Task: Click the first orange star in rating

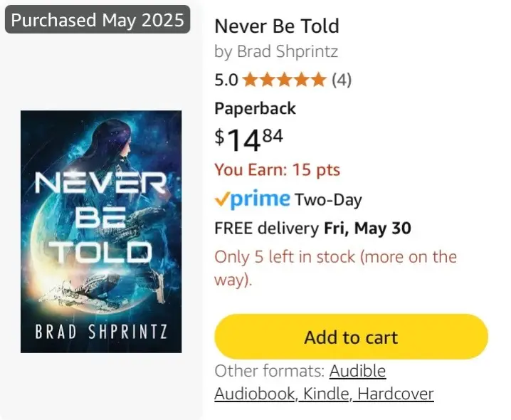Action: pos(251,80)
